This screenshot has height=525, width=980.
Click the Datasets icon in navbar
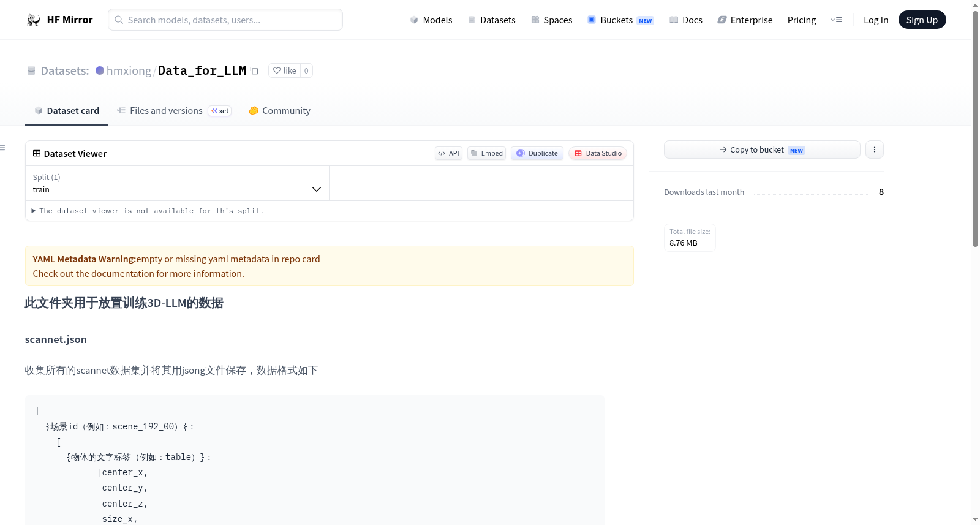click(472, 20)
